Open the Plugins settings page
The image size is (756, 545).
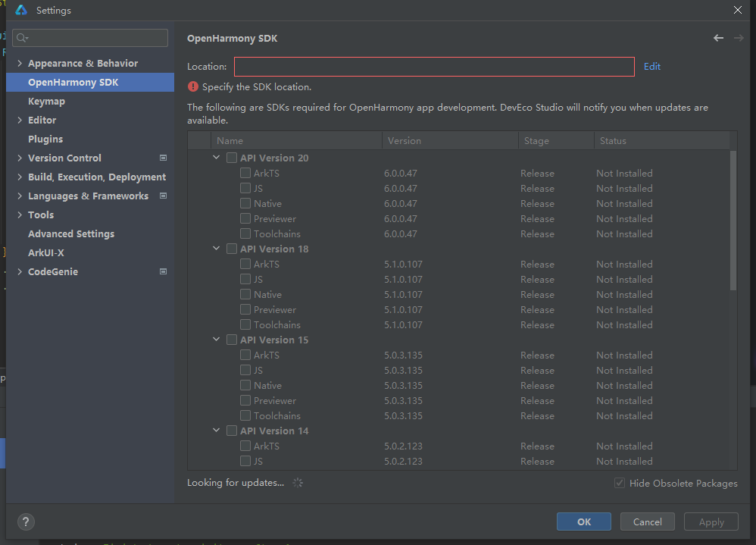pos(45,139)
